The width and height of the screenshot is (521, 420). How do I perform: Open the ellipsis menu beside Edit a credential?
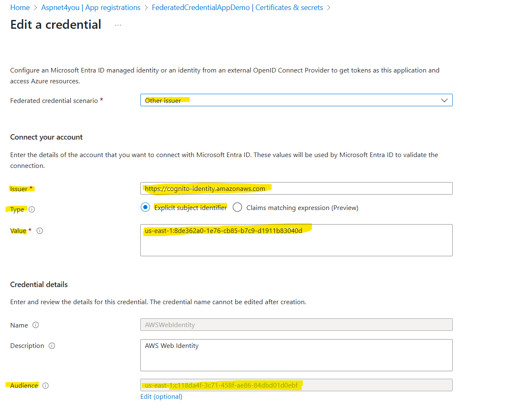coord(118,25)
